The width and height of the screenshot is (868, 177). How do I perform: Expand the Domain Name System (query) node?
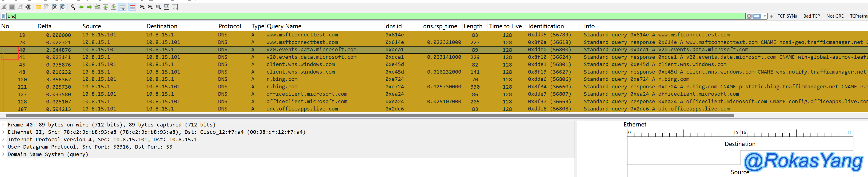(3, 154)
